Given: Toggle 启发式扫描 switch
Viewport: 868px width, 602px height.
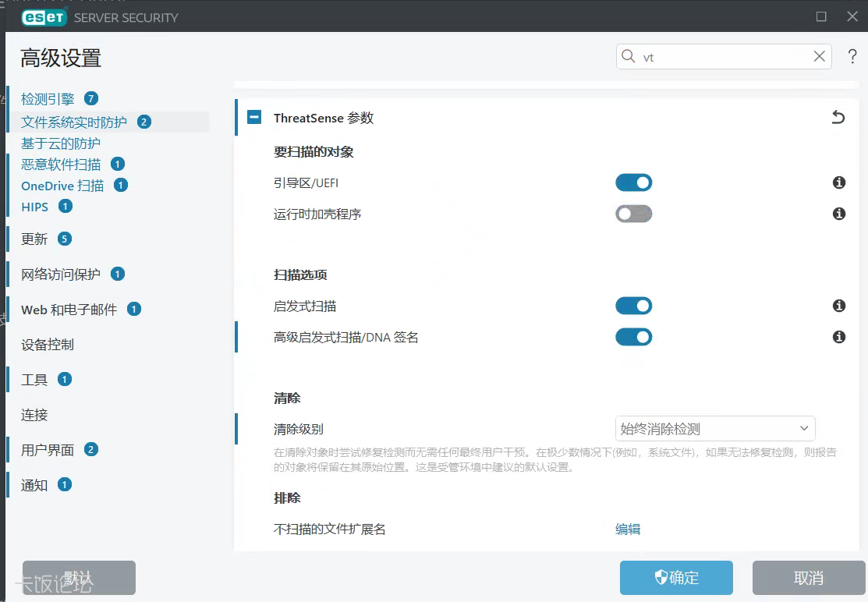Looking at the screenshot, I should pyautogui.click(x=634, y=306).
